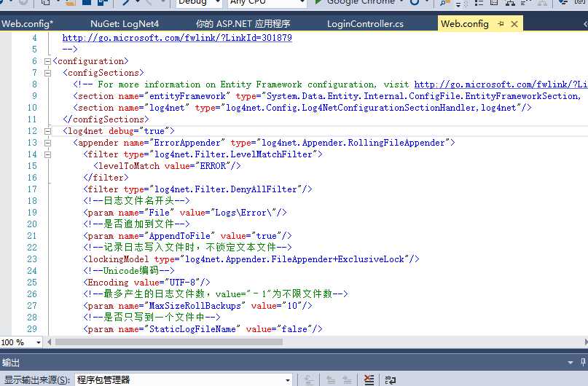Select the active Web.config tab
The width and height of the screenshot is (588, 386).
pos(465,24)
